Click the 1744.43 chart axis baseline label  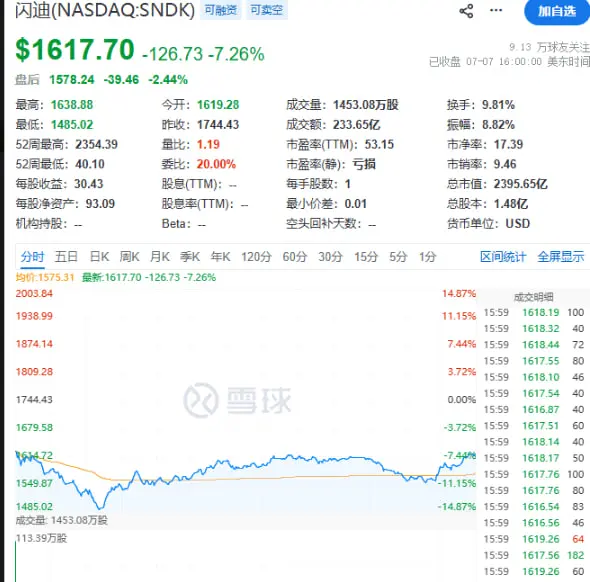coord(34,400)
